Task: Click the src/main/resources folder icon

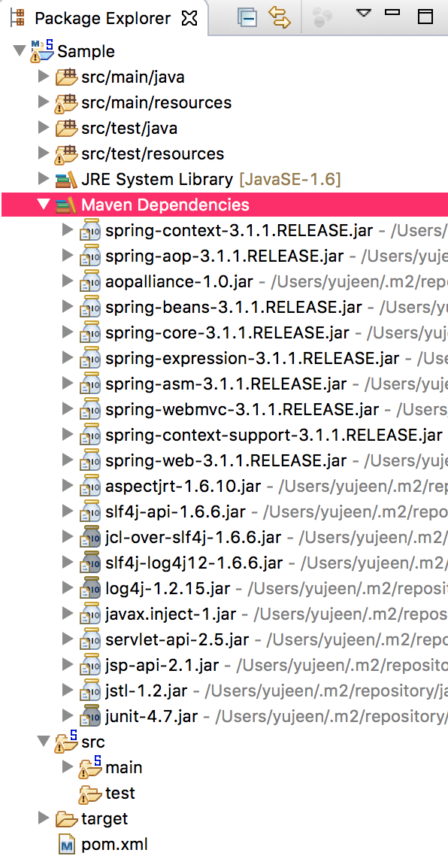Action: [x=66, y=103]
